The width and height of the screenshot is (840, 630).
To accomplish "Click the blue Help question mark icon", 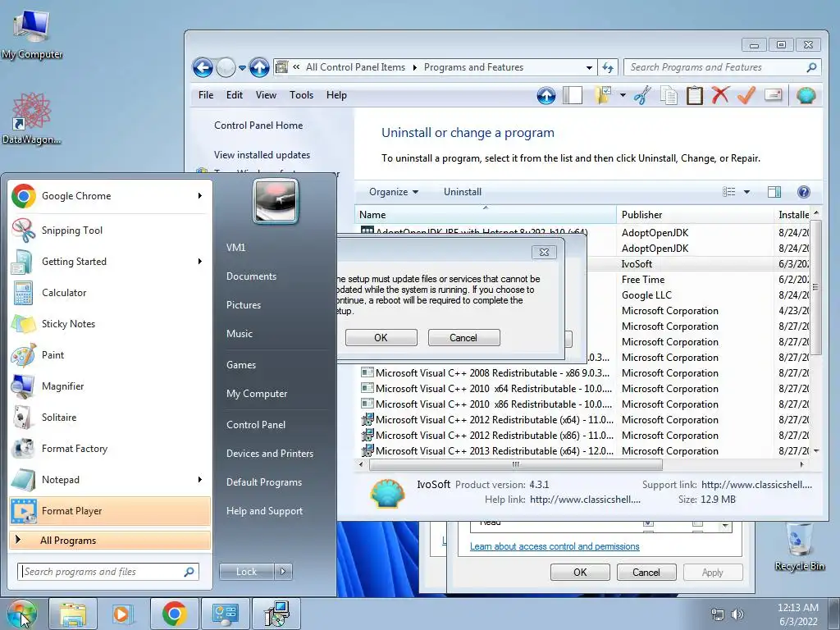I will click(803, 192).
